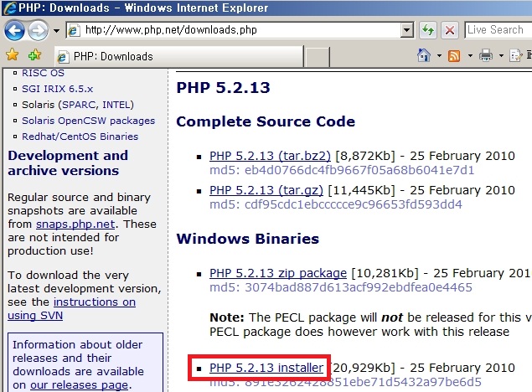Download the PHP 5.2.13 installer

point(266,368)
